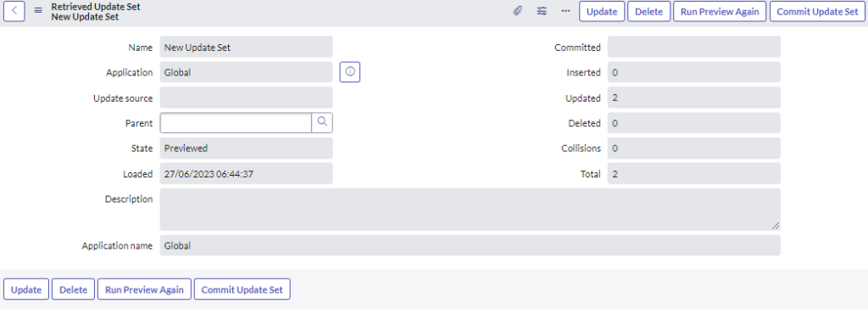Click the back arrow icon

(x=14, y=11)
